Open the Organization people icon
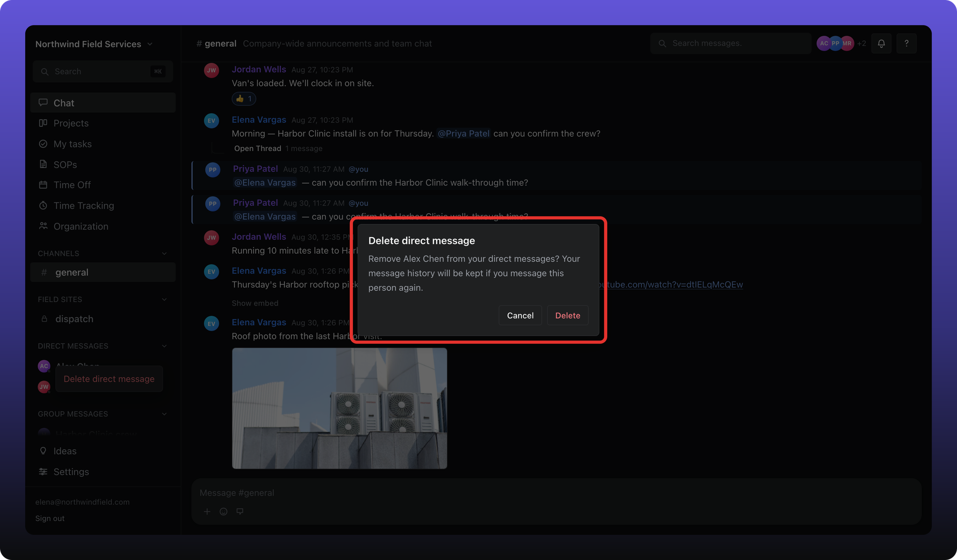Image resolution: width=957 pixels, height=560 pixels. pyautogui.click(x=43, y=226)
